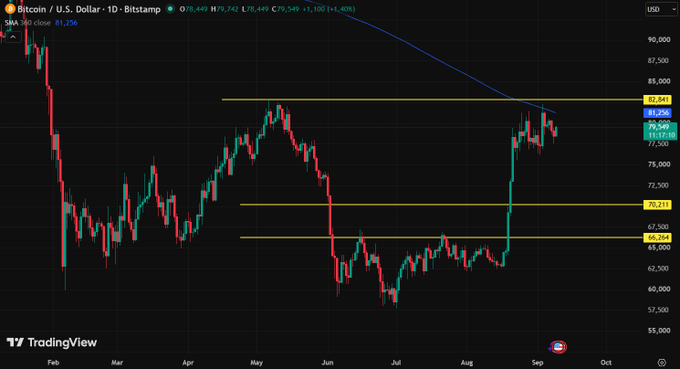The height and width of the screenshot is (369, 680).
Task: Click the orange Bitcoin symbol icon
Action: tap(10, 9)
